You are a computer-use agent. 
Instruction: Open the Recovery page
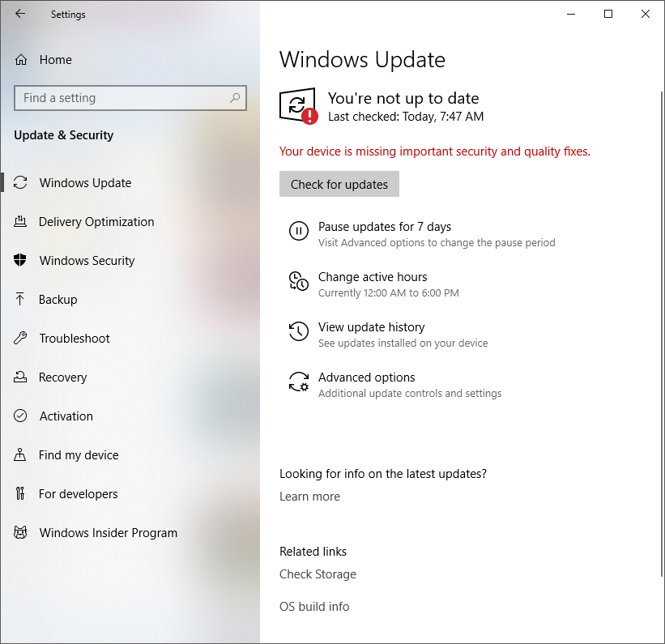[130, 377]
